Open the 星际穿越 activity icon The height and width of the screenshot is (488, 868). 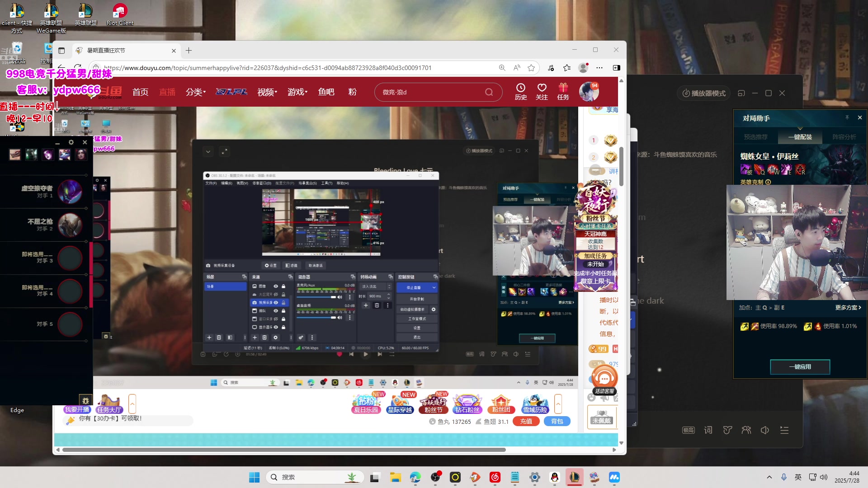[400, 403]
